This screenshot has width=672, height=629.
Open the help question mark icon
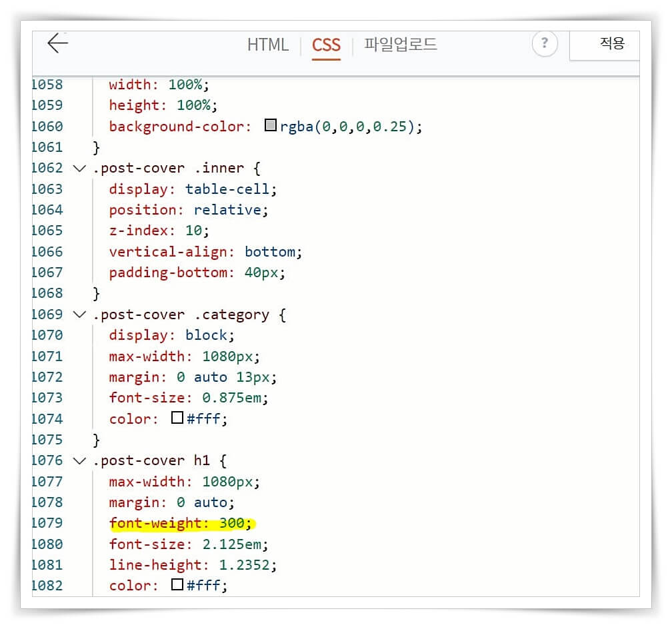(x=545, y=43)
